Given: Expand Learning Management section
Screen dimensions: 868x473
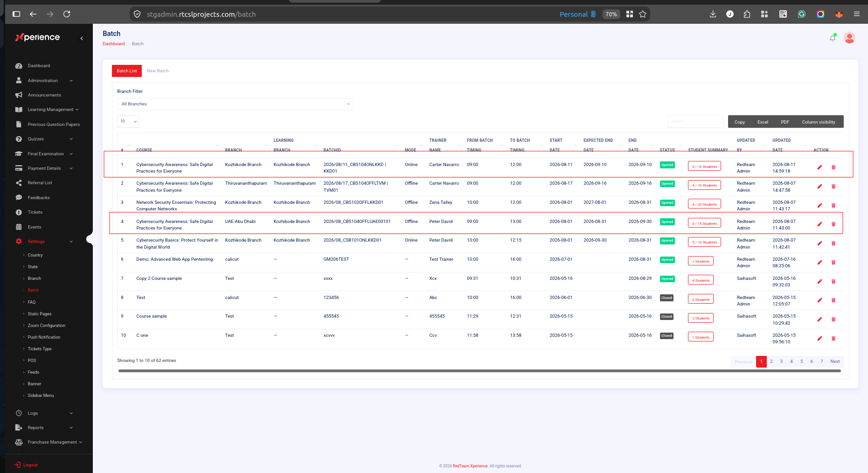Looking at the screenshot, I should click(x=47, y=110).
